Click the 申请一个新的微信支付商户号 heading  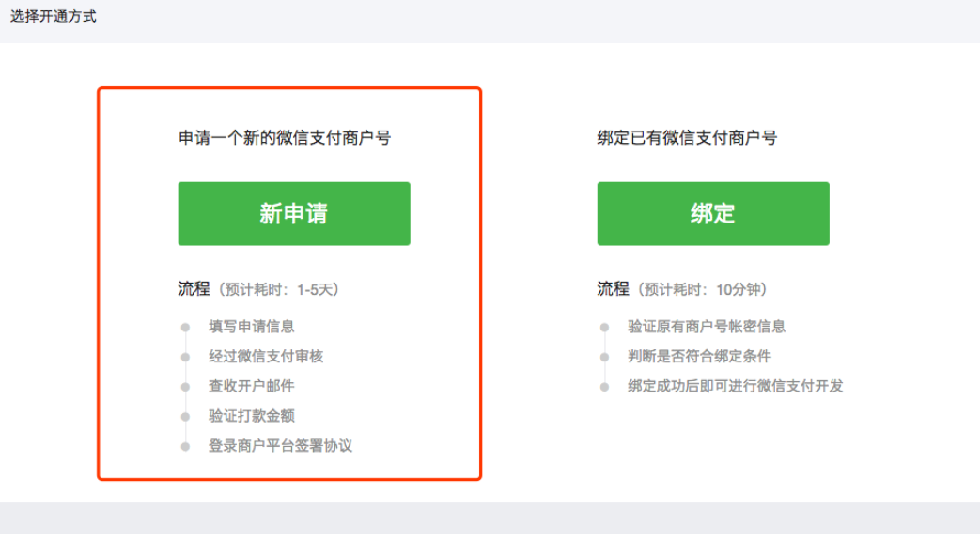[285, 137]
